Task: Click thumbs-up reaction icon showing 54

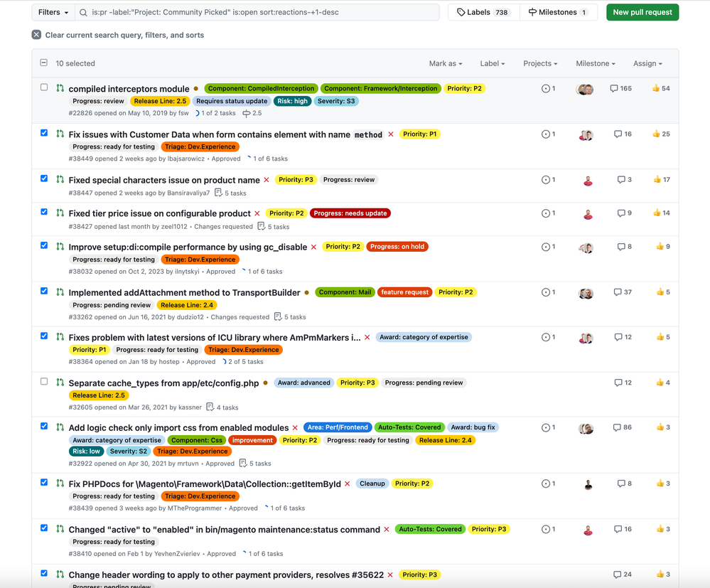Action: pyautogui.click(x=656, y=89)
